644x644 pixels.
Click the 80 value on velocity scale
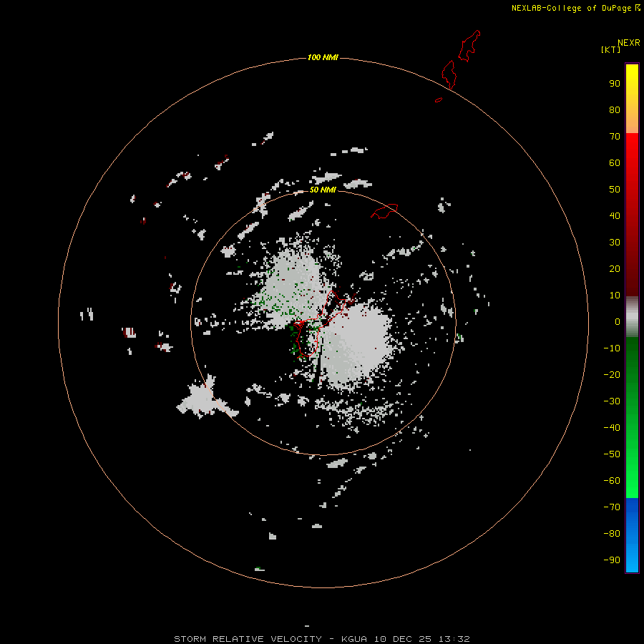point(615,110)
